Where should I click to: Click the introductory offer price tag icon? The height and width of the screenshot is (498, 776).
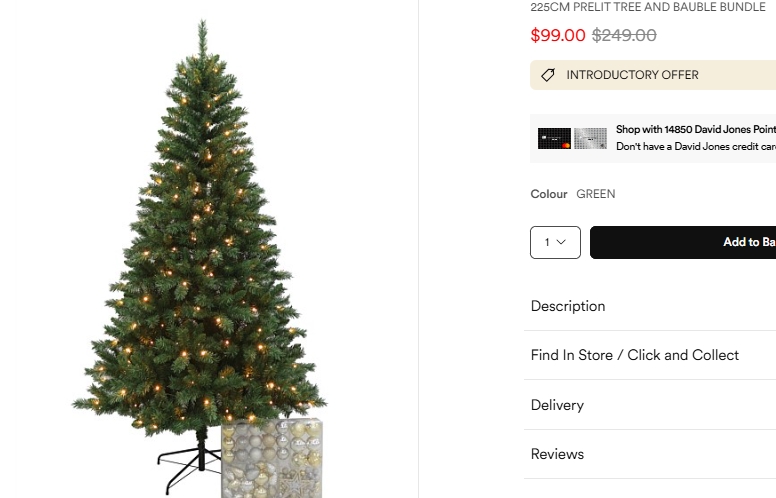coord(548,75)
